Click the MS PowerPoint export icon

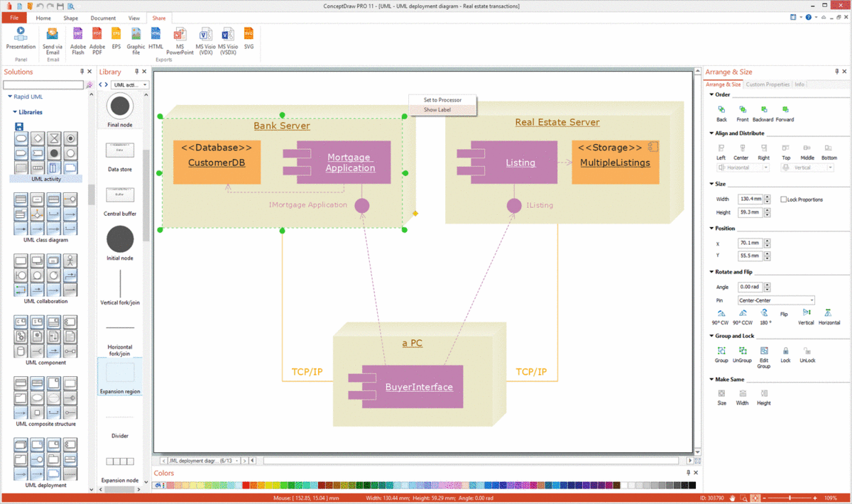coord(180,40)
